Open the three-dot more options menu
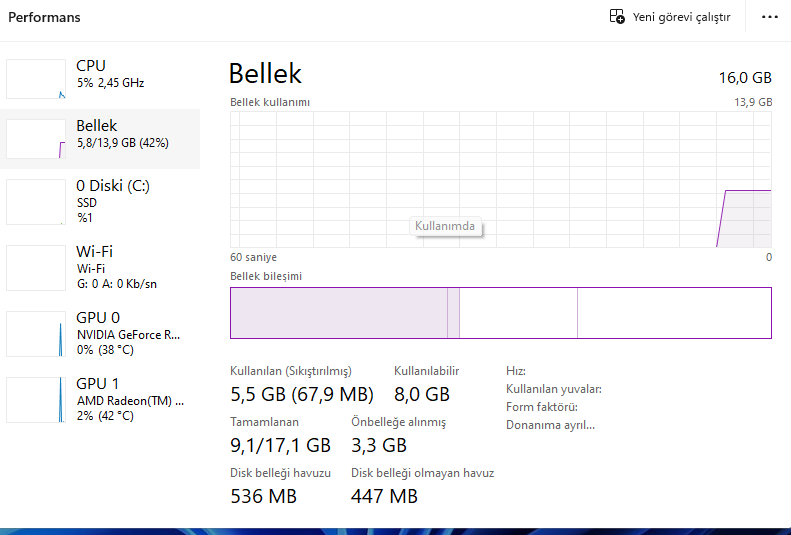 (x=769, y=17)
